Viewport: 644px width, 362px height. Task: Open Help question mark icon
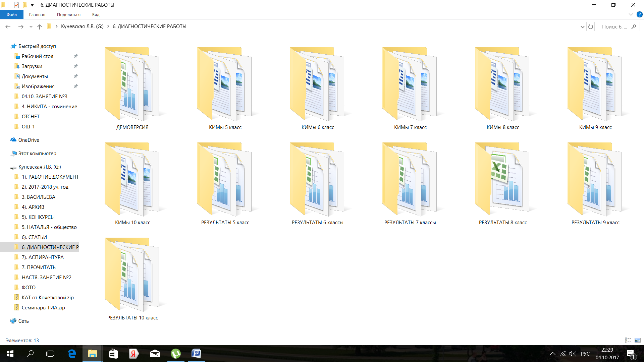click(639, 14)
